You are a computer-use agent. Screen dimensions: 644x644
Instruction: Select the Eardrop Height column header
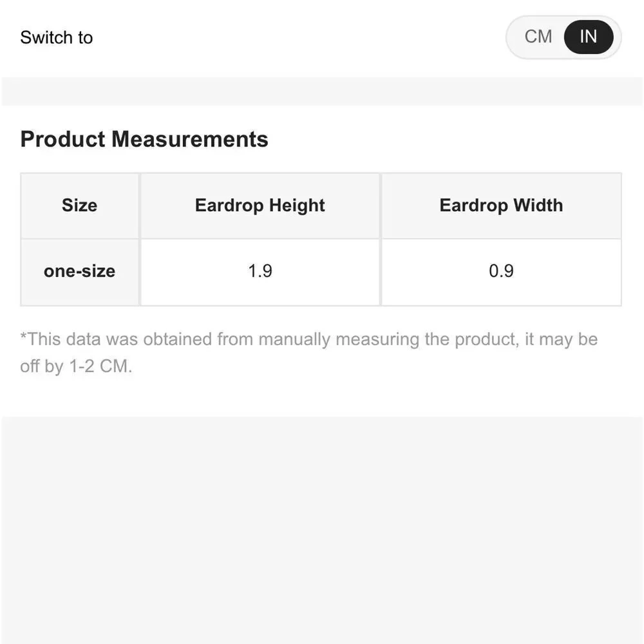(260, 205)
